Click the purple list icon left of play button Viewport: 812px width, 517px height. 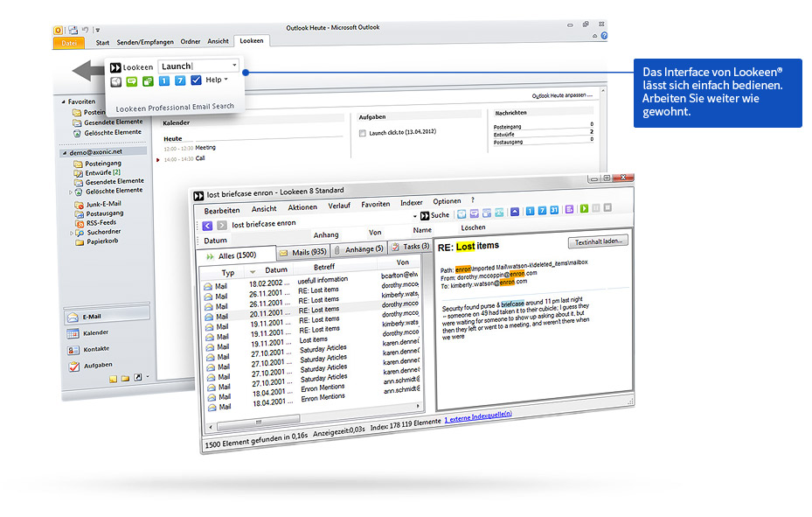click(x=569, y=209)
